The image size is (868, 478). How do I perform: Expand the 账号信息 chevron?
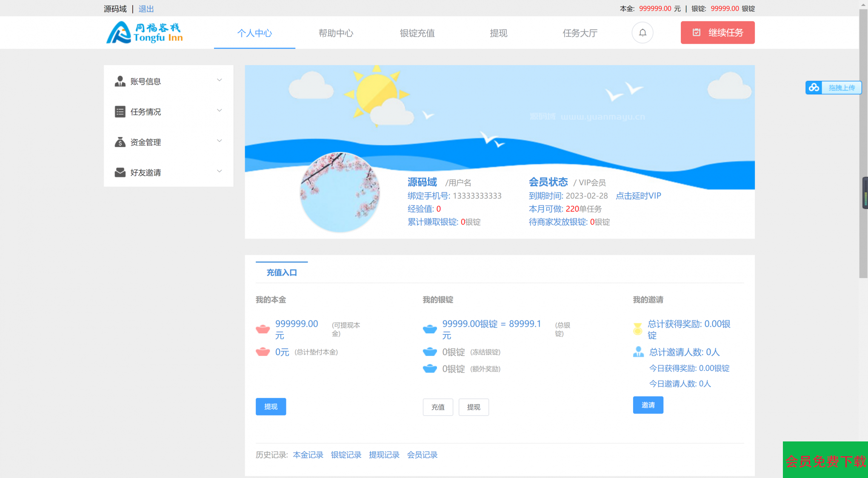point(219,80)
